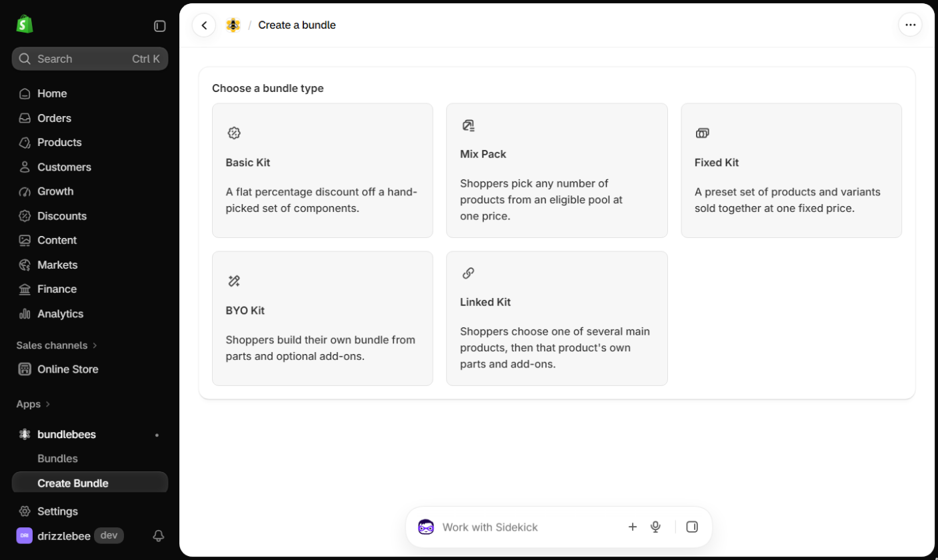Navigate to Discounts
This screenshot has height=560, width=938.
coord(90,216)
